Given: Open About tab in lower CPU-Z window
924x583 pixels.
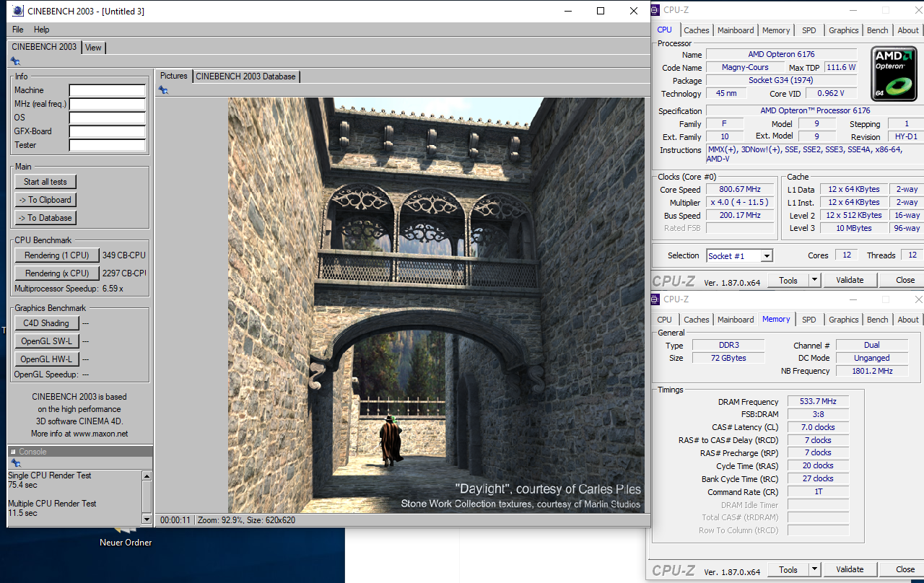Looking at the screenshot, I should (x=908, y=320).
